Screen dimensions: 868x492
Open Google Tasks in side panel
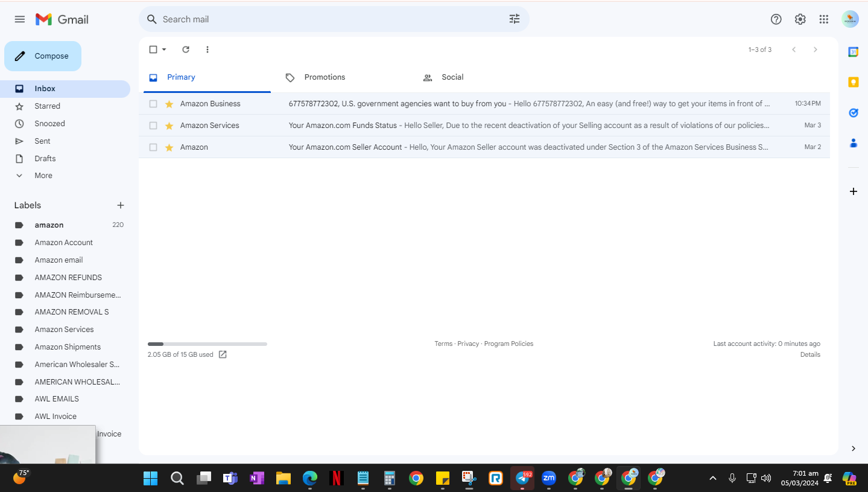[854, 113]
